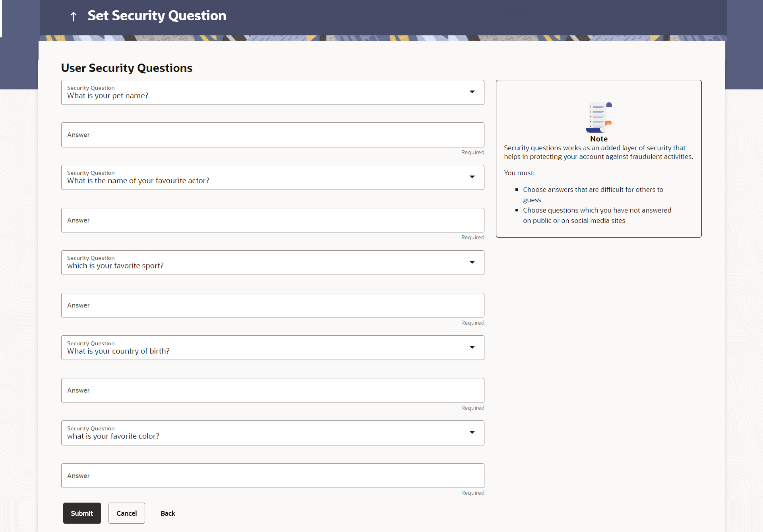Expand the favourite actor question dropdown
This screenshot has height=532, width=763.
click(472, 177)
